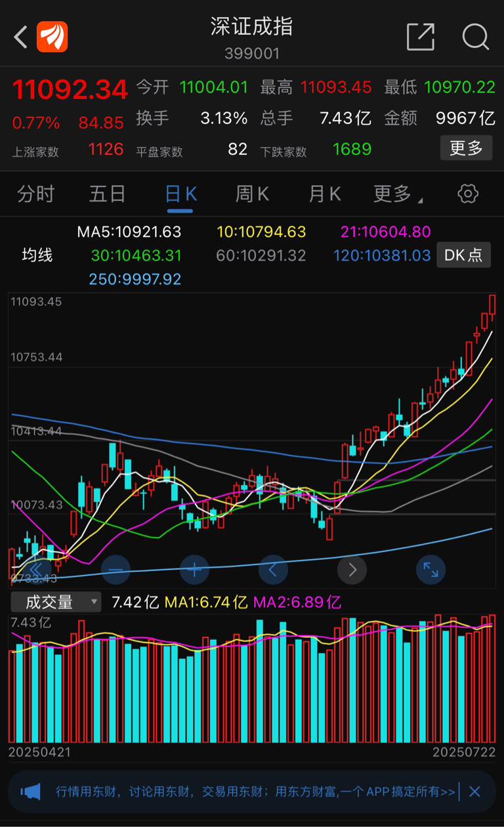Open the search magnifier icon
Image resolution: width=504 pixels, height=827 pixels.
pos(475,37)
